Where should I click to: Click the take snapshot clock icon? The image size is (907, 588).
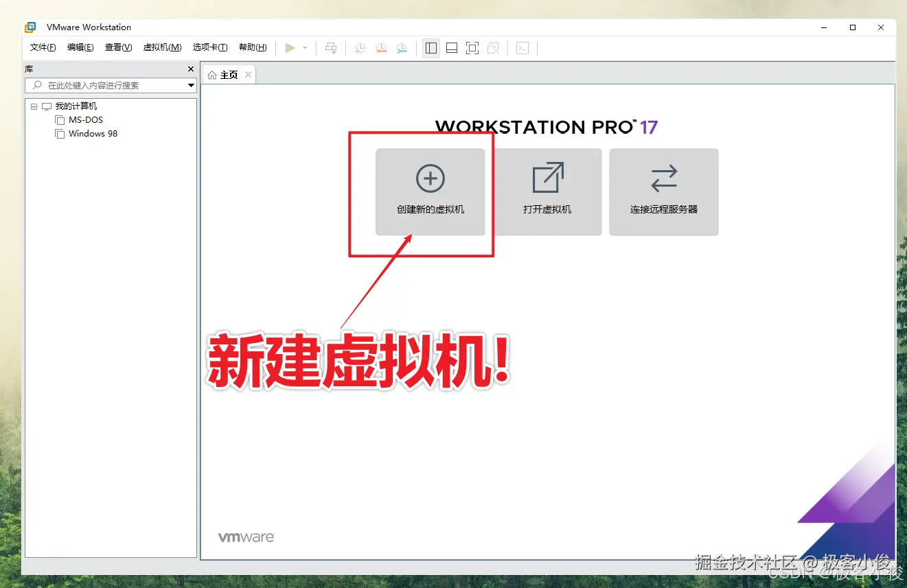tap(360, 47)
